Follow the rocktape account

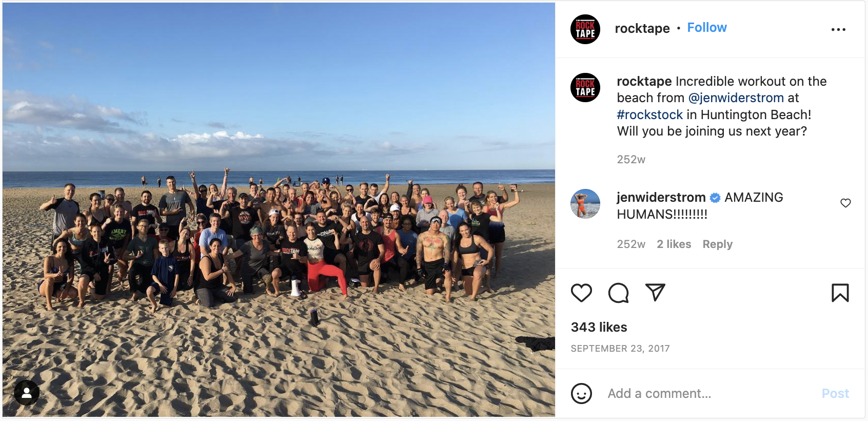click(707, 28)
